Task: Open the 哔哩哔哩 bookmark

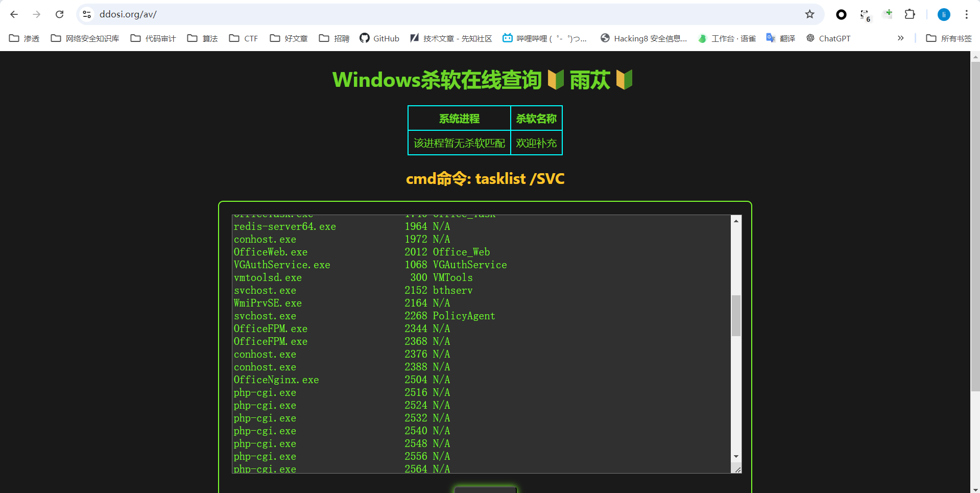Action: click(544, 38)
